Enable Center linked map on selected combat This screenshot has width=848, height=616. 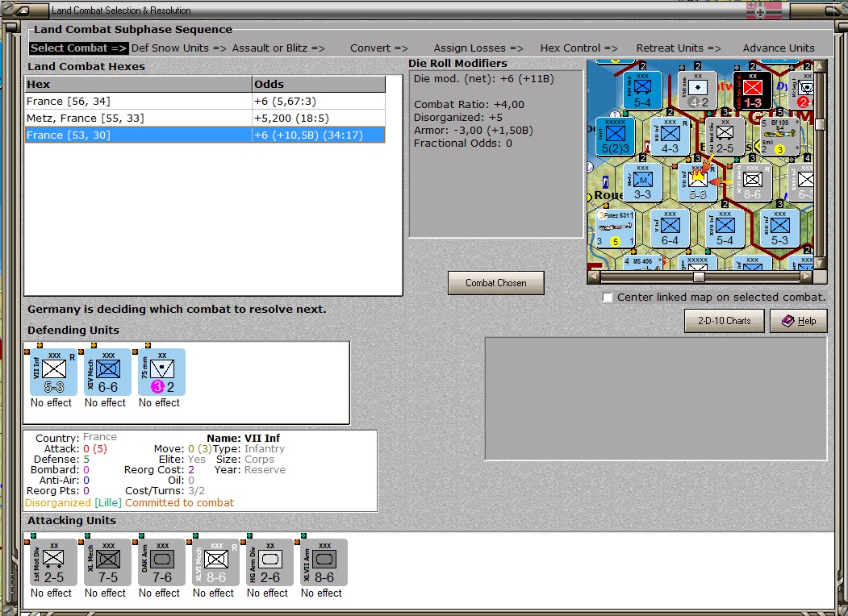click(x=608, y=298)
